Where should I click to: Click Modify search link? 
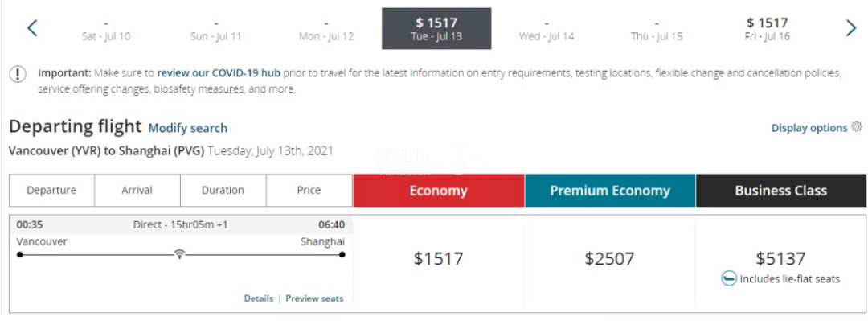click(x=187, y=128)
